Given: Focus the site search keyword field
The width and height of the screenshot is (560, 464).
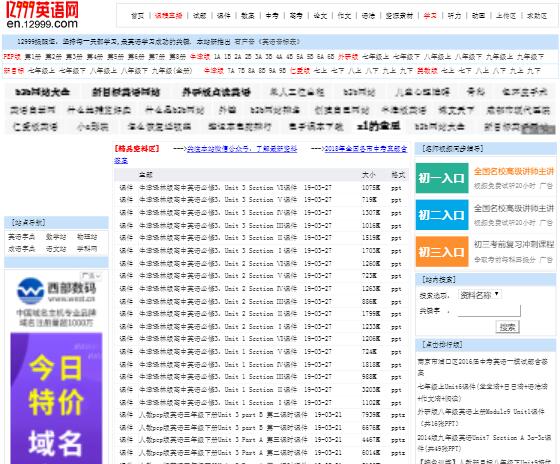Looking at the screenshot, I should [x=489, y=311].
